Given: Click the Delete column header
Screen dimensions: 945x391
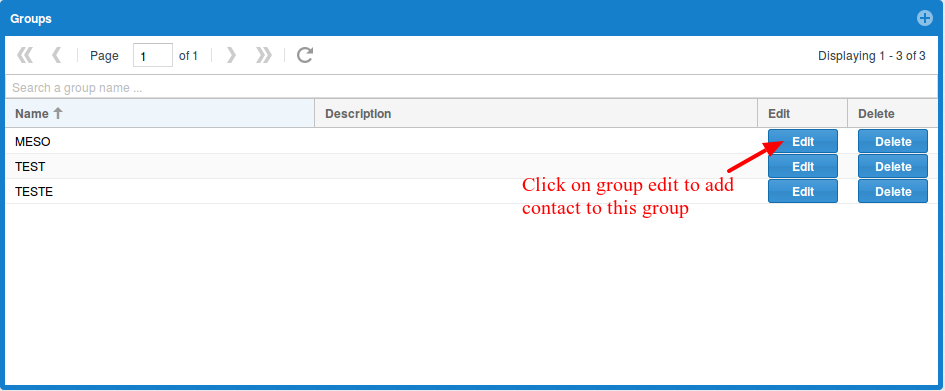Looking at the screenshot, I should [893, 113].
